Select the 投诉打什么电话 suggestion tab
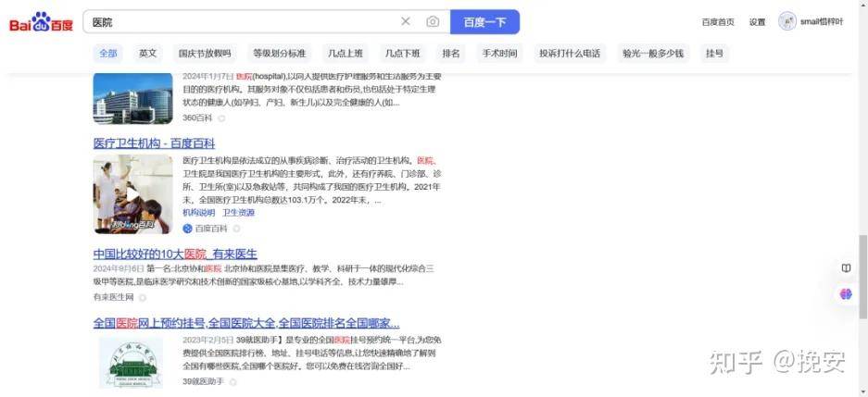Image resolution: width=868 pixels, height=397 pixels. (x=570, y=54)
